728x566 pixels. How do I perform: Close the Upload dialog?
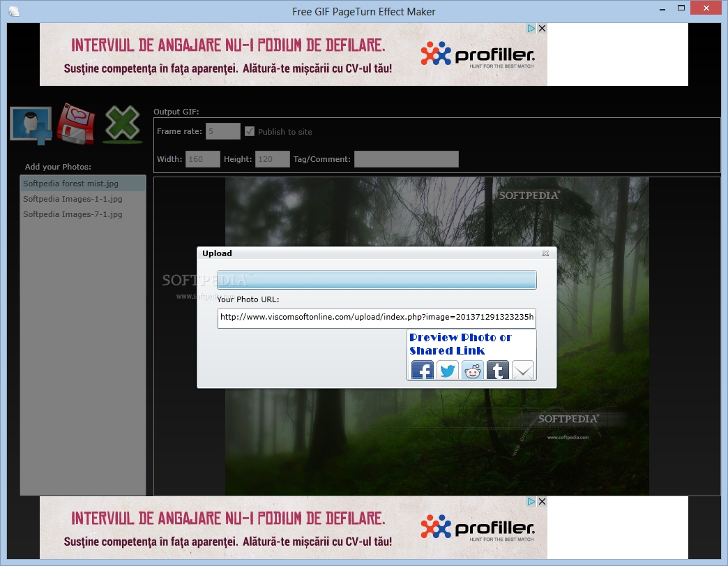click(x=545, y=253)
